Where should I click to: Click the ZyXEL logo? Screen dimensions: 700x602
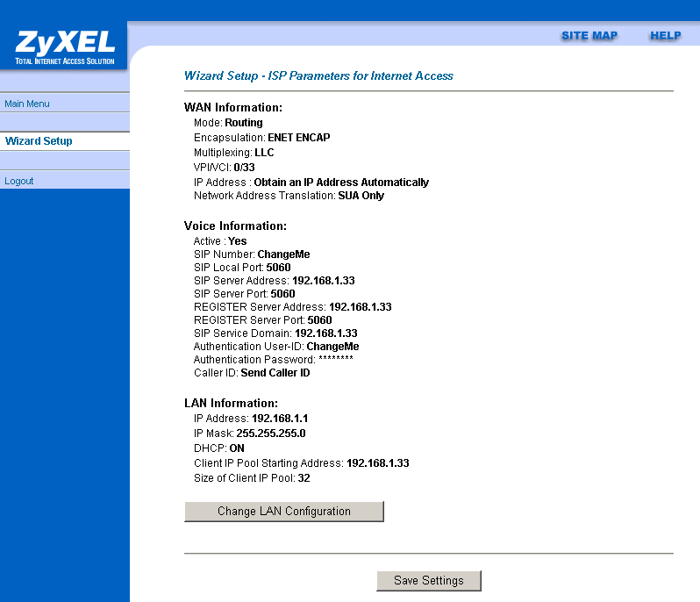65,47
